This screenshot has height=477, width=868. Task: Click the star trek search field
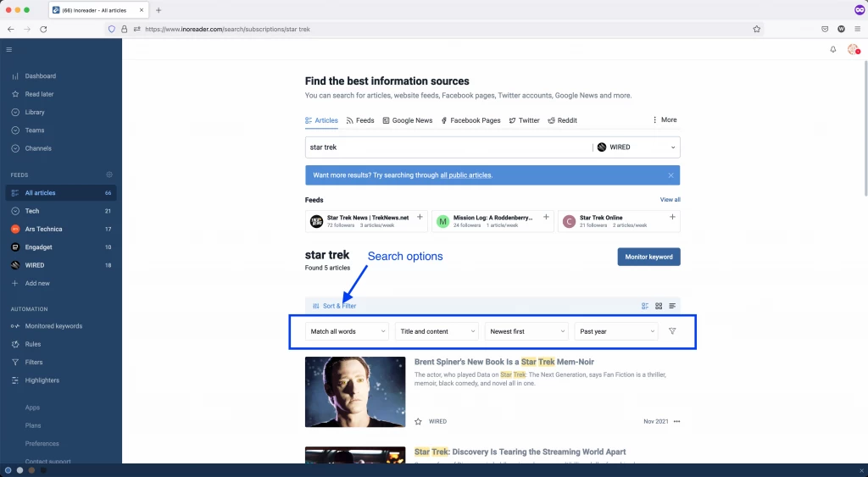[x=448, y=147]
